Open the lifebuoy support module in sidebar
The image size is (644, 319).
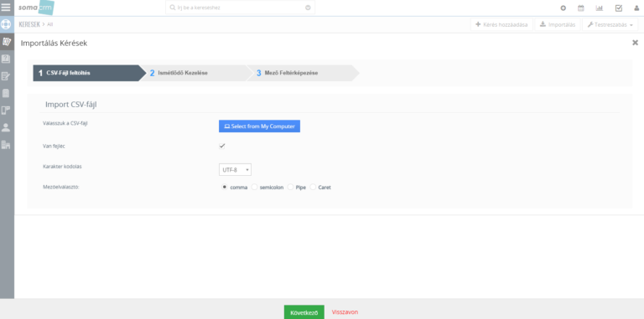(6, 24)
